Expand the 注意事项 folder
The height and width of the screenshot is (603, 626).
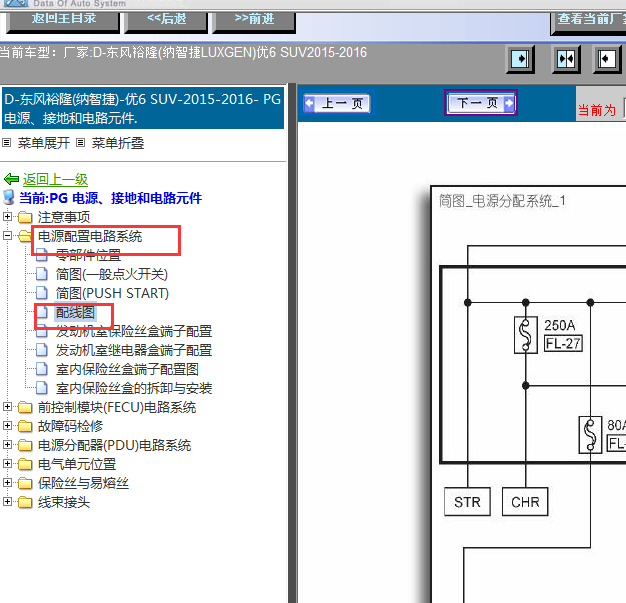pos(7,216)
